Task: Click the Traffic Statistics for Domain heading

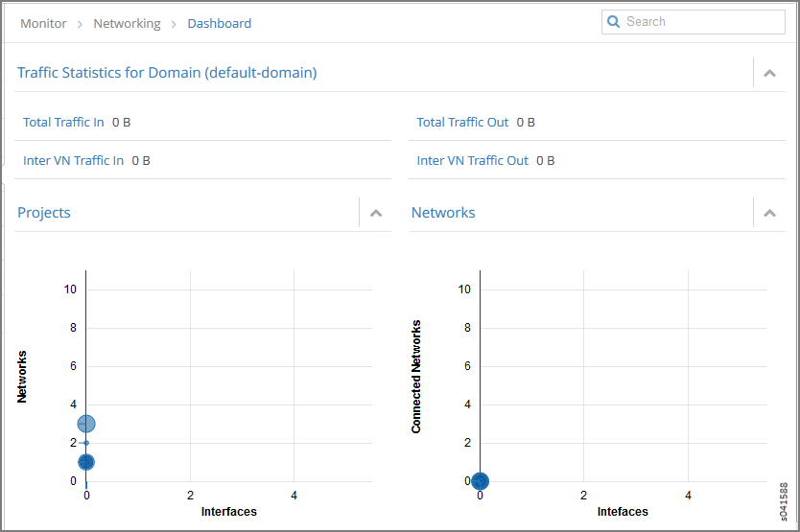Action: [167, 73]
